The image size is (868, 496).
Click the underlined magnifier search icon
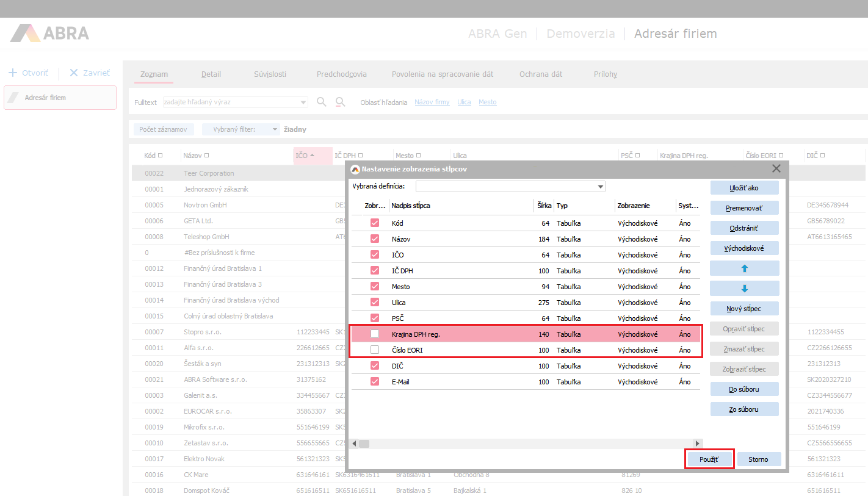coord(341,102)
